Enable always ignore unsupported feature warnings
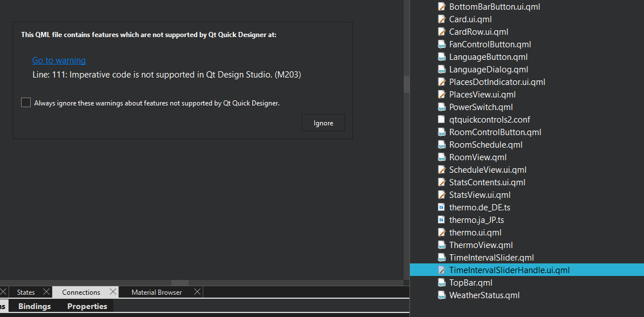Screen dimensions: 644x317 click(26, 103)
